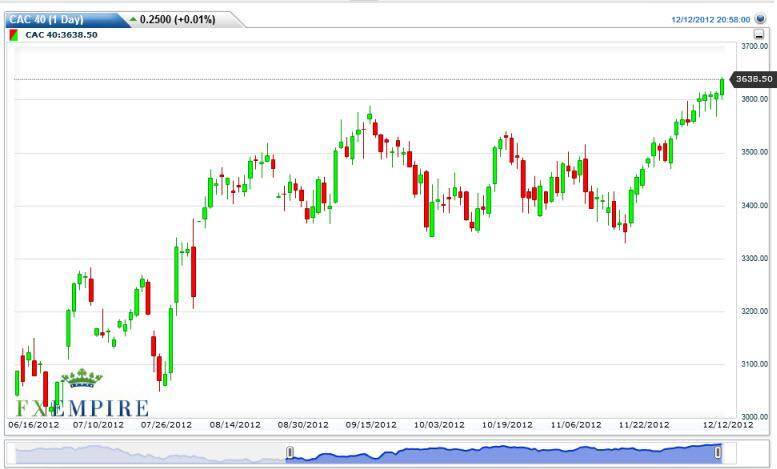Click the 3400.00 price axis label
The width and height of the screenshot is (777, 469).
coord(754,205)
